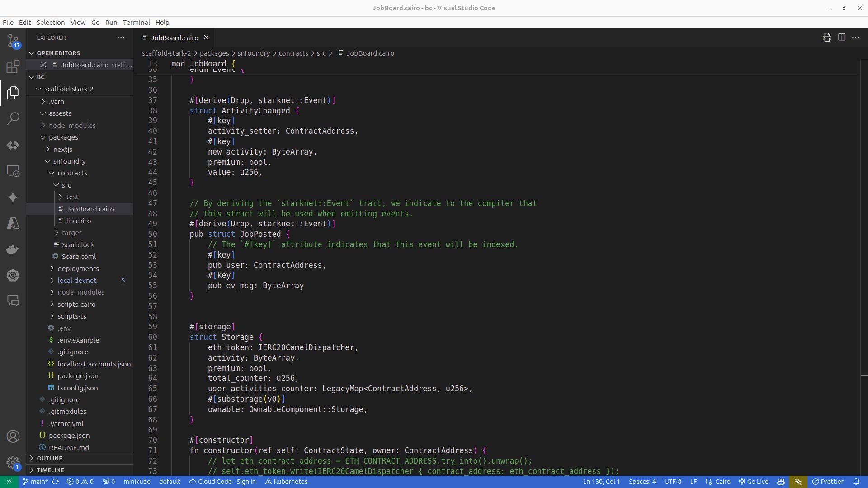Image resolution: width=868 pixels, height=488 pixels.
Task: Click Ln 130, Col 1 cursor position
Action: [601, 482]
